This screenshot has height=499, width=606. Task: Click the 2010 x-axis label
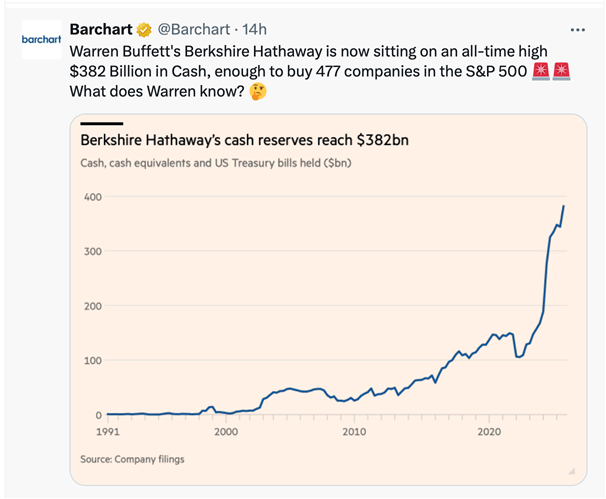(352, 432)
